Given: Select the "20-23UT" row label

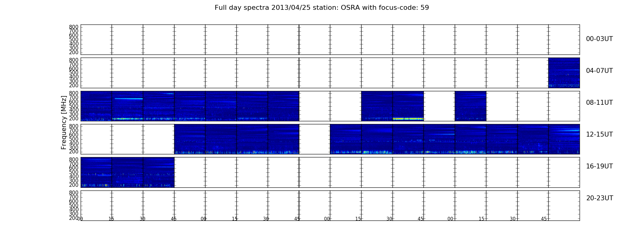Looking at the screenshot, I should coord(600,198).
